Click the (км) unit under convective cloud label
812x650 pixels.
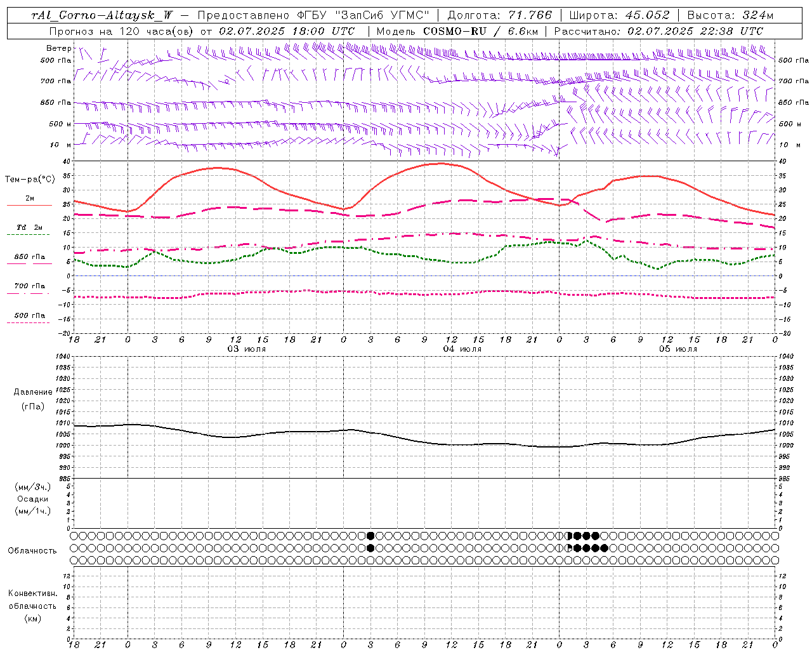33,618
